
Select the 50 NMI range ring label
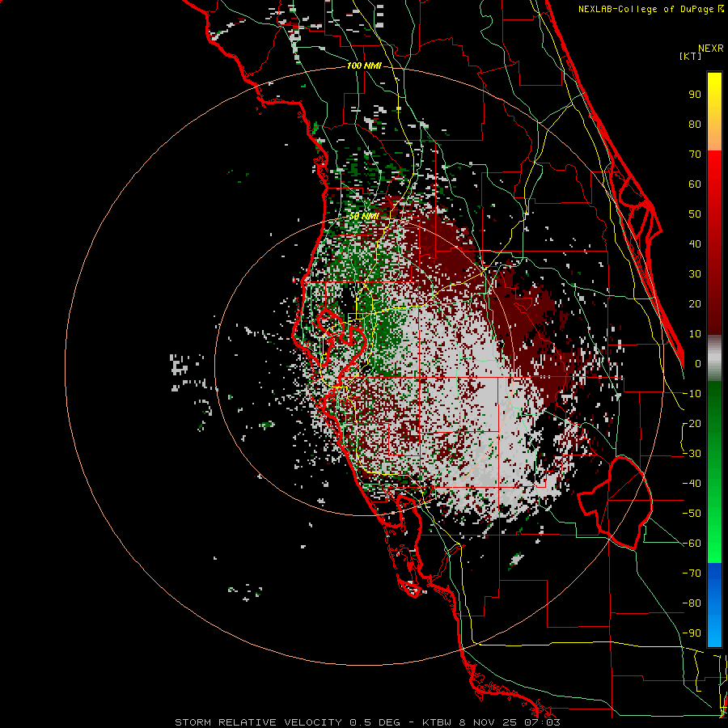click(x=364, y=216)
